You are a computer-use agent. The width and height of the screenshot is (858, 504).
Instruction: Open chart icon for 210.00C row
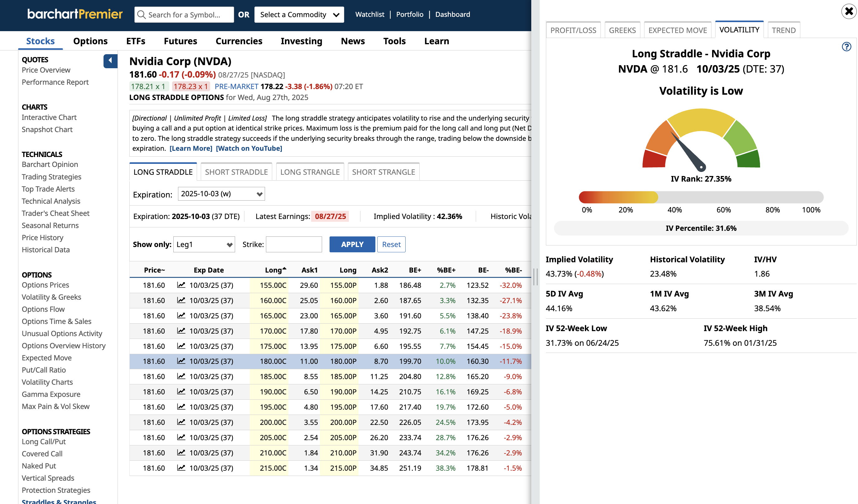pyautogui.click(x=181, y=453)
